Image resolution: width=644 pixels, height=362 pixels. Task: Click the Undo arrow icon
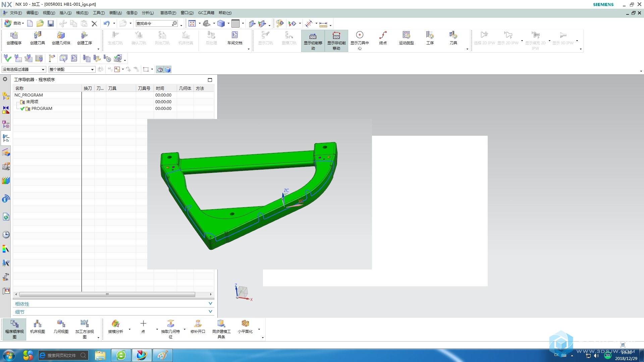click(106, 23)
